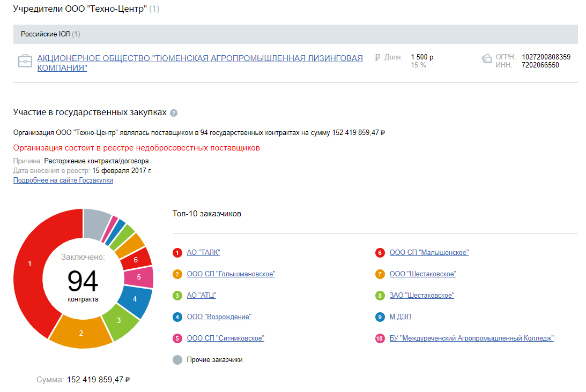This screenshot has height=392, width=586.
Task: Click the reason Расторжение контракта/договора
Action: pos(97,161)
